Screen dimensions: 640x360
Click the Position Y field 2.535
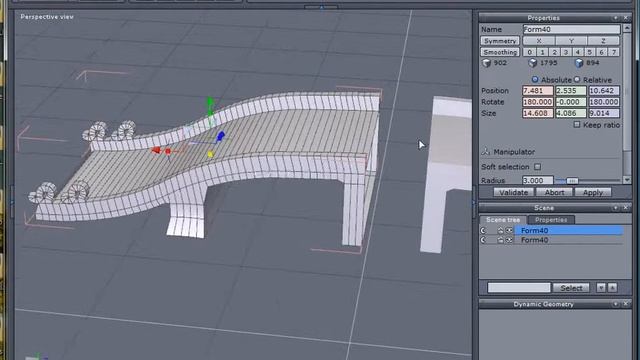571,91
